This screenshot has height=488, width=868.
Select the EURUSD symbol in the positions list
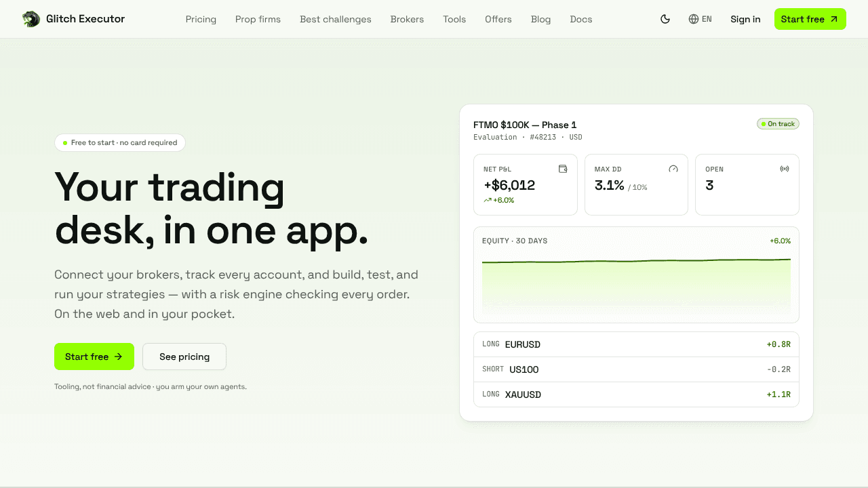click(x=523, y=344)
